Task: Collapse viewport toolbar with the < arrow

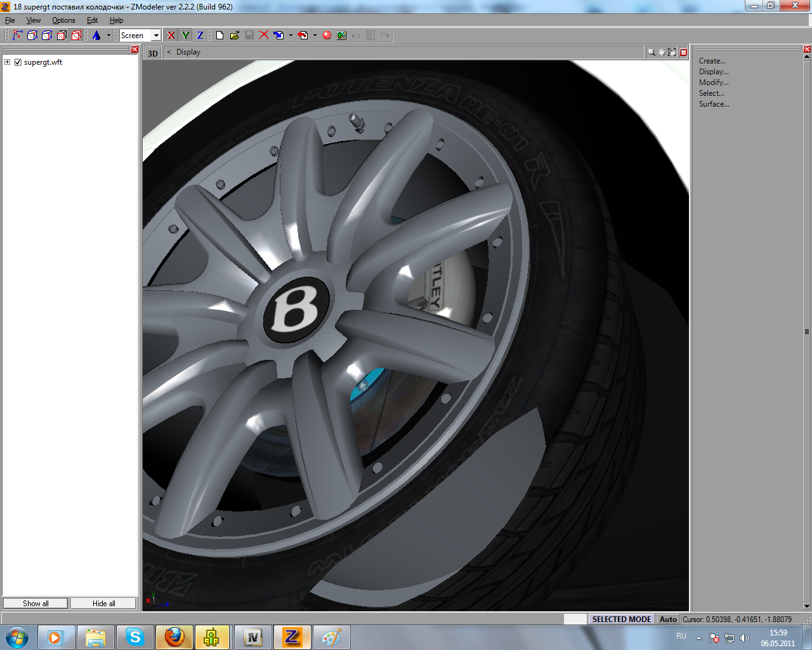Action: click(x=169, y=52)
